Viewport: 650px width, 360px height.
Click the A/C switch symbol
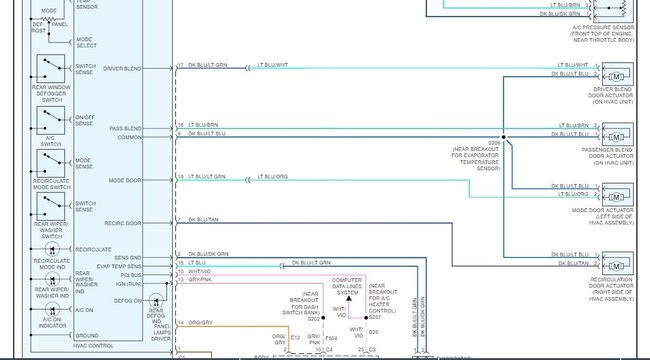pos(51,120)
